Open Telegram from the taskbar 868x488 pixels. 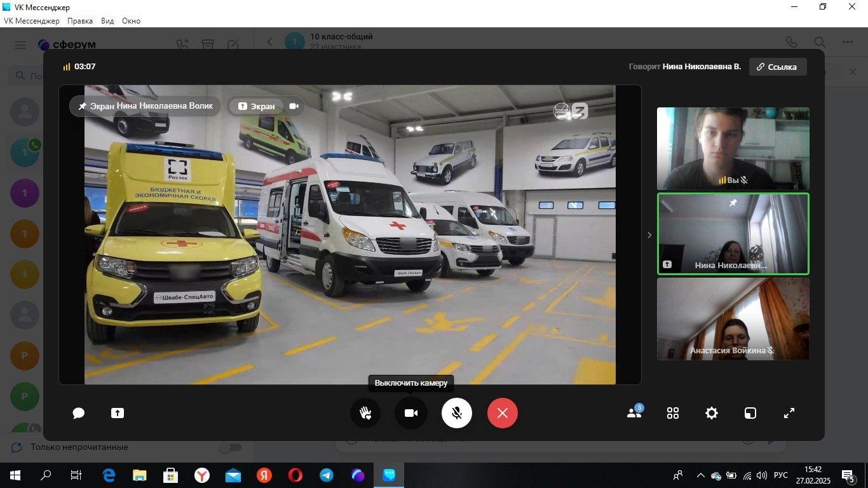click(x=327, y=475)
